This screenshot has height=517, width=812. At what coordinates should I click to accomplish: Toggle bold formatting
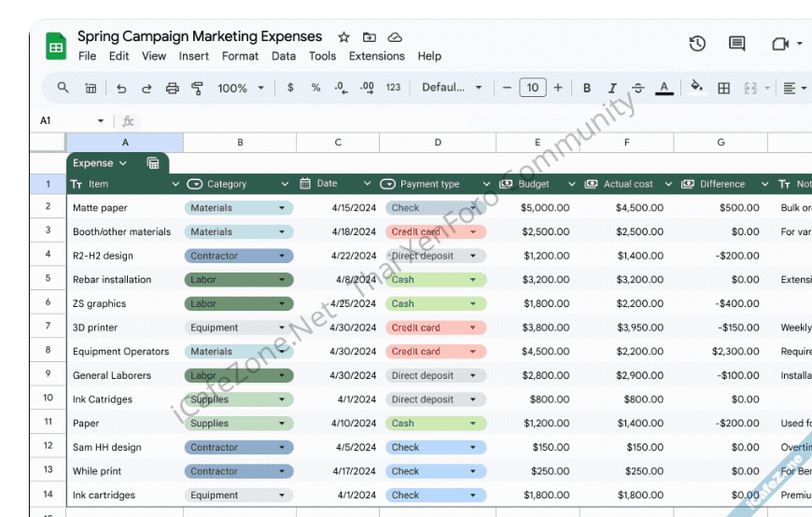(587, 88)
